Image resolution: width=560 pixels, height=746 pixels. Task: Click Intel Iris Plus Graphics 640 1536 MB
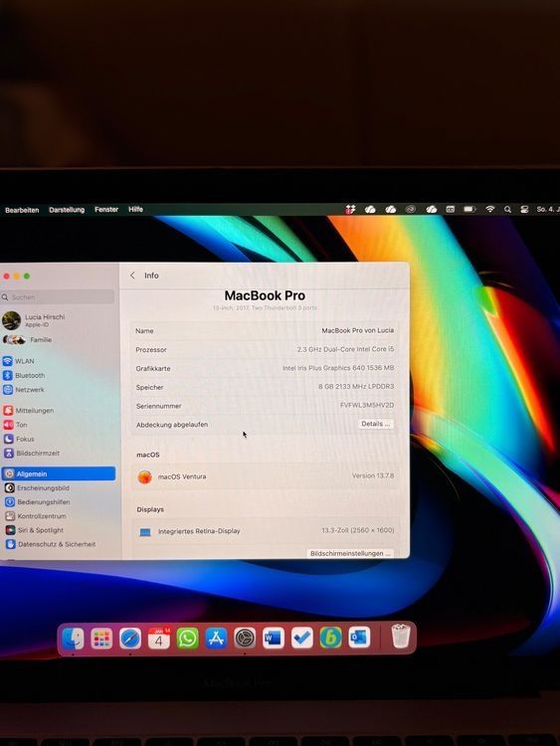click(338, 368)
